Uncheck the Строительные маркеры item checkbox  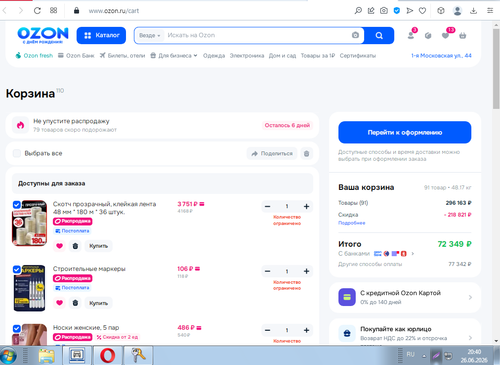(x=16, y=269)
